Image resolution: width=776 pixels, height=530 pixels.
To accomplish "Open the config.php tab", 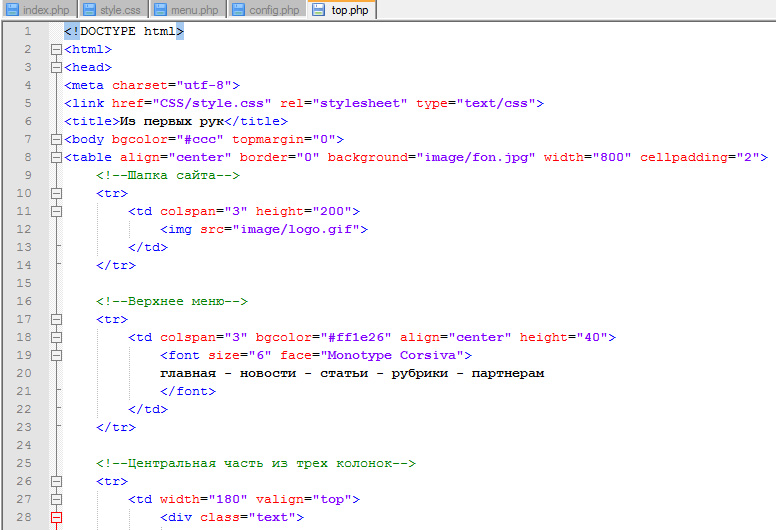I will tap(266, 9).
